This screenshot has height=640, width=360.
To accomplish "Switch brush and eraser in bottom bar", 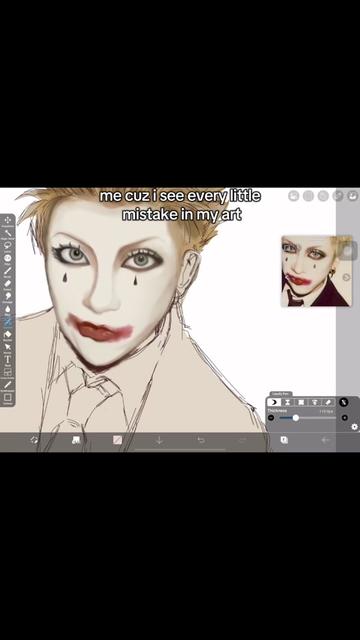I will click(x=34, y=440).
